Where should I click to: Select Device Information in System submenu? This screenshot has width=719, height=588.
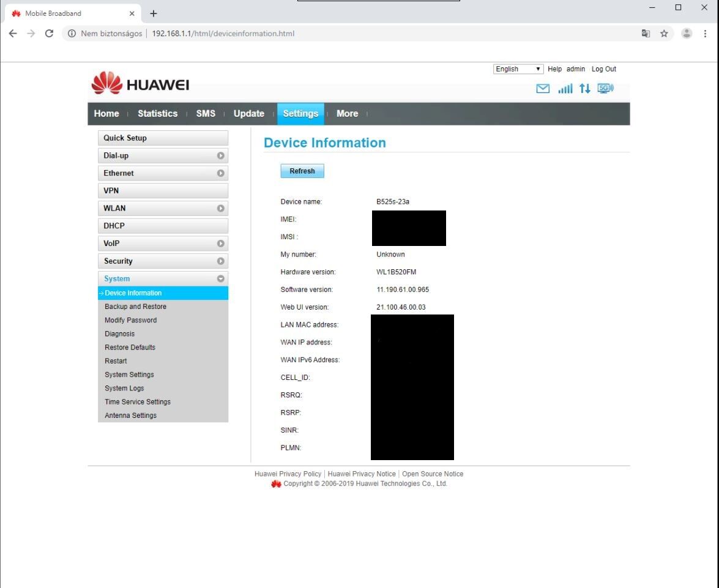[x=163, y=293]
